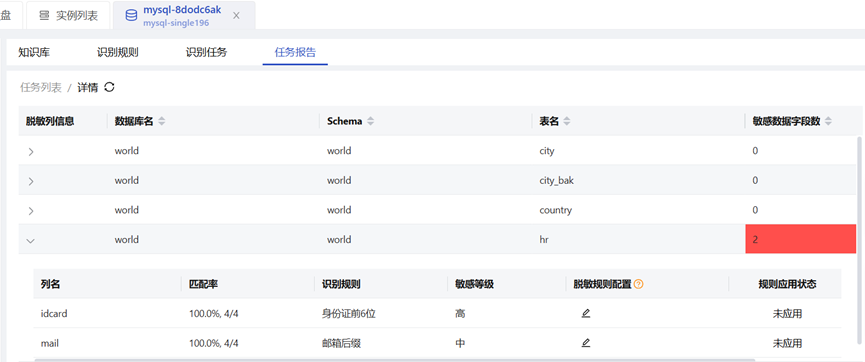The width and height of the screenshot is (865, 362).
Task: Click the 规则应用状态 column header
Action: pos(787,284)
